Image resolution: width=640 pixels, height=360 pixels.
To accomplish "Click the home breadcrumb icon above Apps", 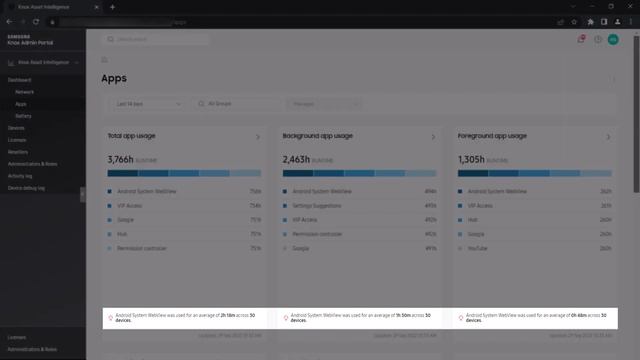I will pyautogui.click(x=104, y=60).
